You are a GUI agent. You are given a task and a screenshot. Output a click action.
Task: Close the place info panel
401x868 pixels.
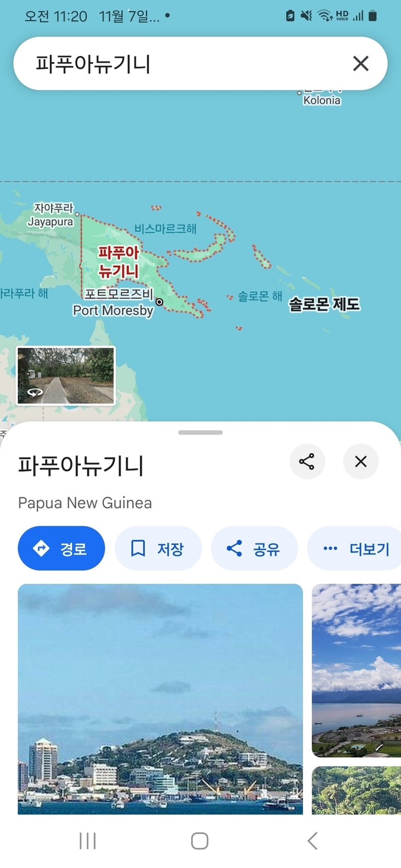360,462
